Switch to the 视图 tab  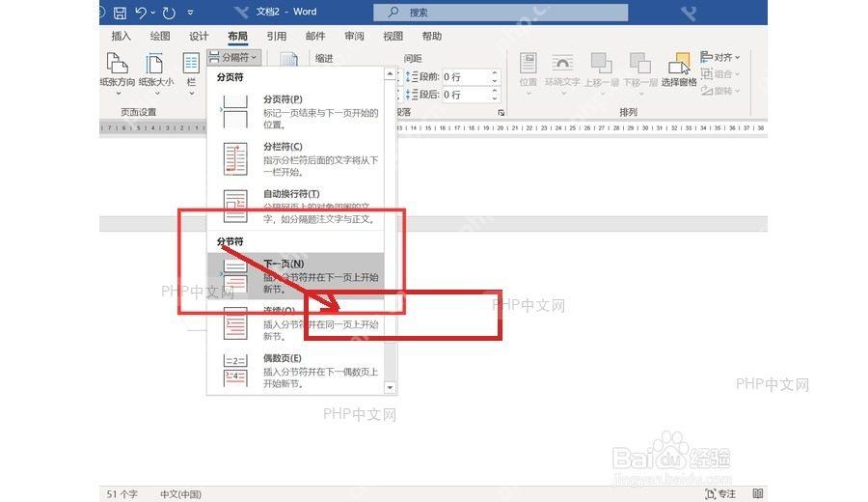[x=393, y=36]
